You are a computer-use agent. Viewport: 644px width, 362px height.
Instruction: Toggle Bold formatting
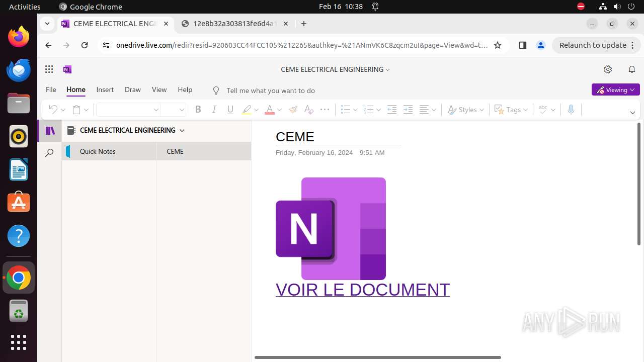[x=198, y=110]
